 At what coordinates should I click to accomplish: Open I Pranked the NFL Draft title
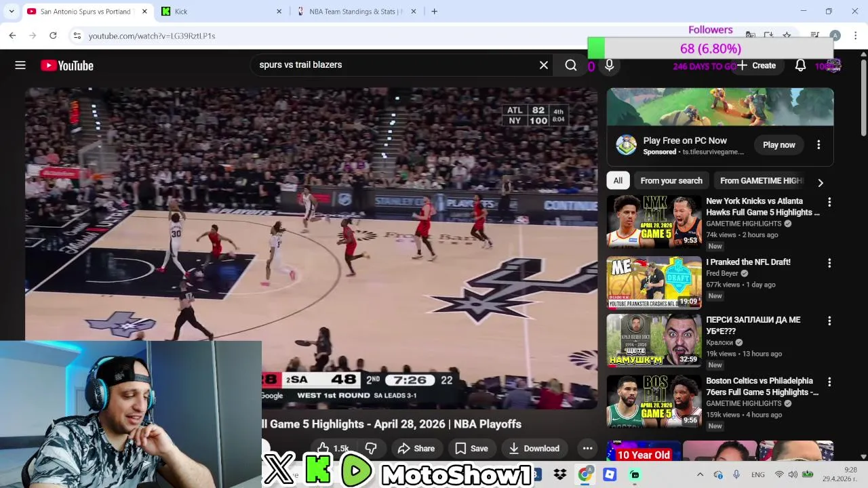click(748, 262)
